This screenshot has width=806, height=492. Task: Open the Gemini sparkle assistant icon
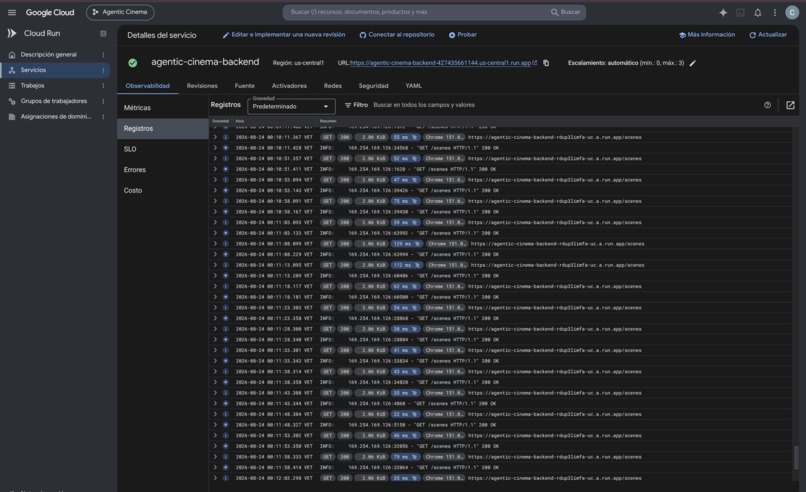[x=723, y=12]
